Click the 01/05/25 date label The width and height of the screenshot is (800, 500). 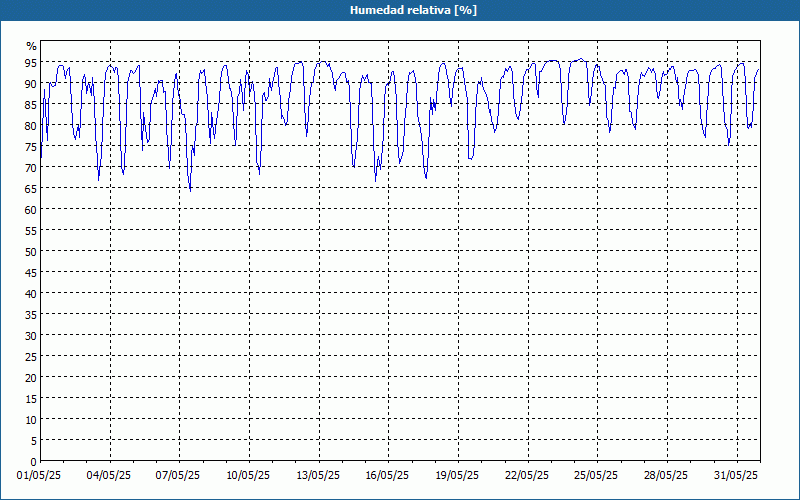point(39,476)
